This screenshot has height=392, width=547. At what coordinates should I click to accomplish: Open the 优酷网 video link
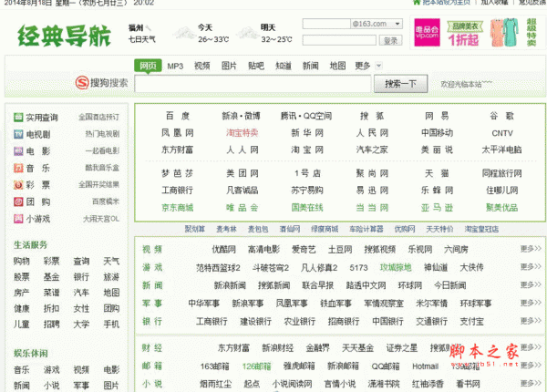[x=224, y=250]
